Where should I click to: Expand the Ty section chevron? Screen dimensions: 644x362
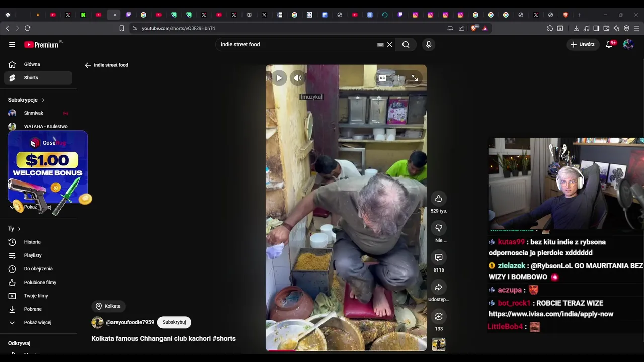point(19,229)
